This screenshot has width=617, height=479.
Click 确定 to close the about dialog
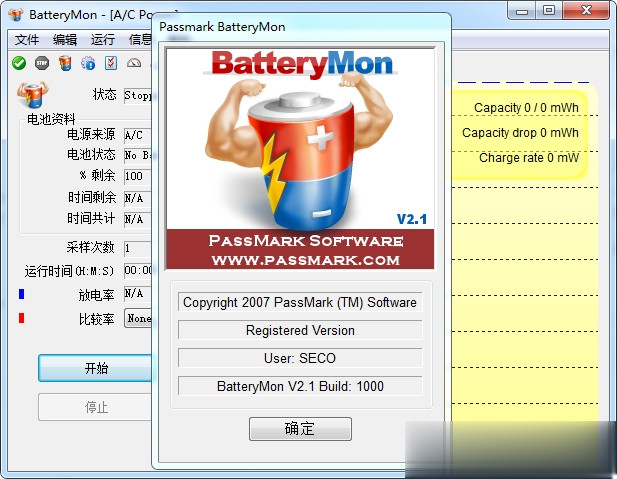point(300,429)
